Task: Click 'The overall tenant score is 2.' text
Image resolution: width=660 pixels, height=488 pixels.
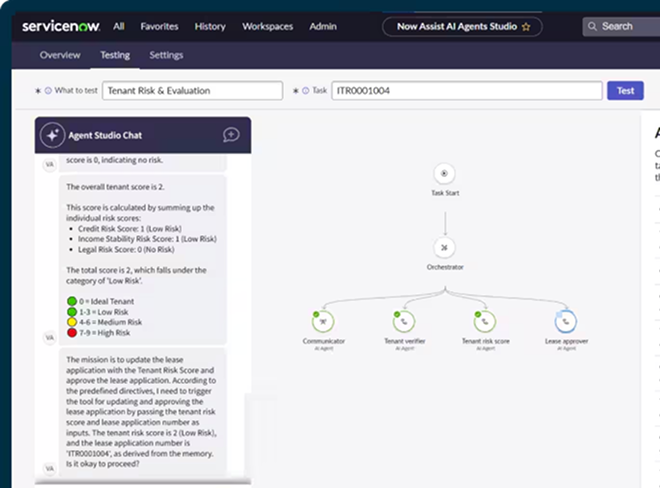Action: tap(115, 187)
